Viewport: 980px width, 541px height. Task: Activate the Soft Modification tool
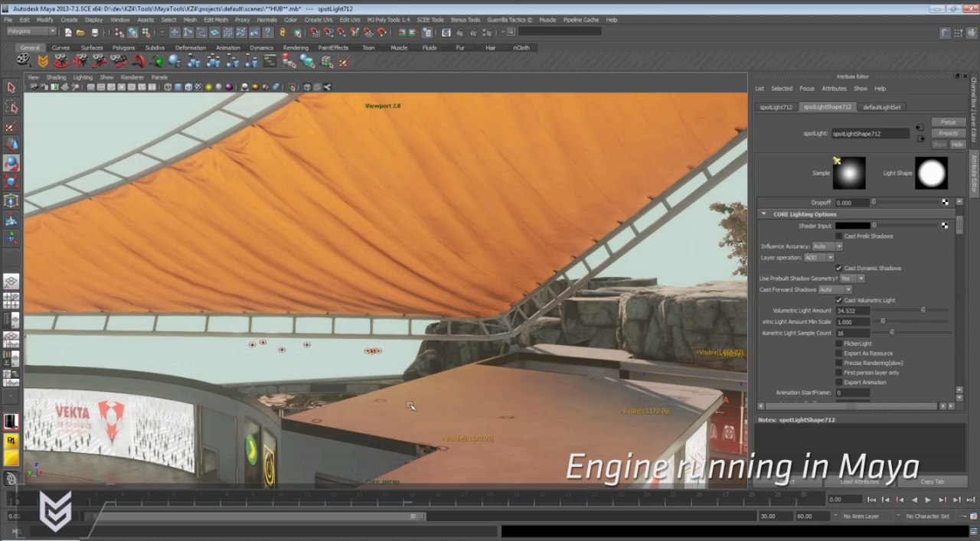point(11,220)
